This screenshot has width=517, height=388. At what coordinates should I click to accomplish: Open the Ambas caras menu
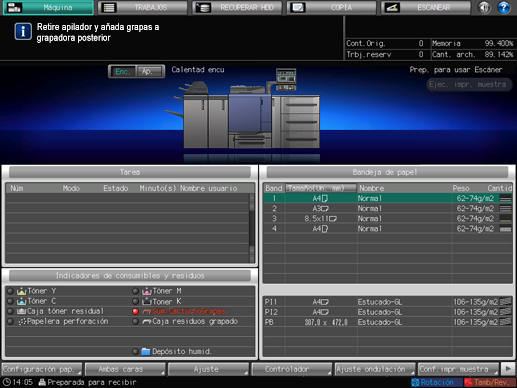(x=125, y=369)
